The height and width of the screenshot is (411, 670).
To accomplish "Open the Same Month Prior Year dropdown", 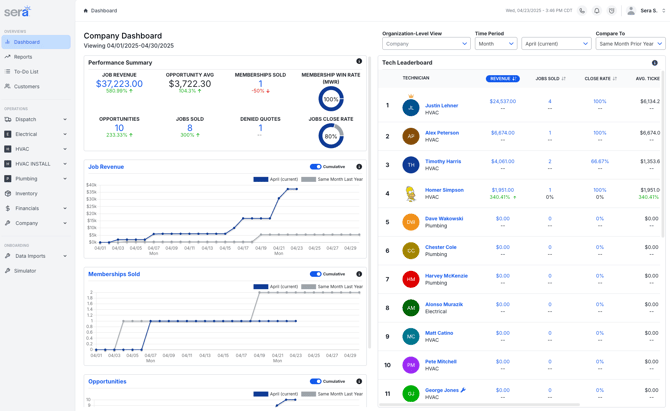I will coord(630,44).
